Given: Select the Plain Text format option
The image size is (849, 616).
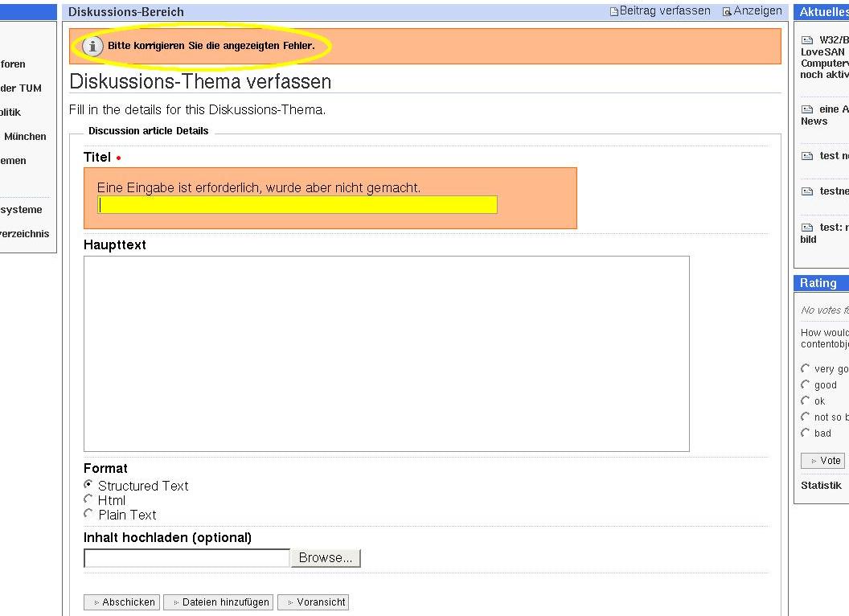Looking at the screenshot, I should 88,514.
